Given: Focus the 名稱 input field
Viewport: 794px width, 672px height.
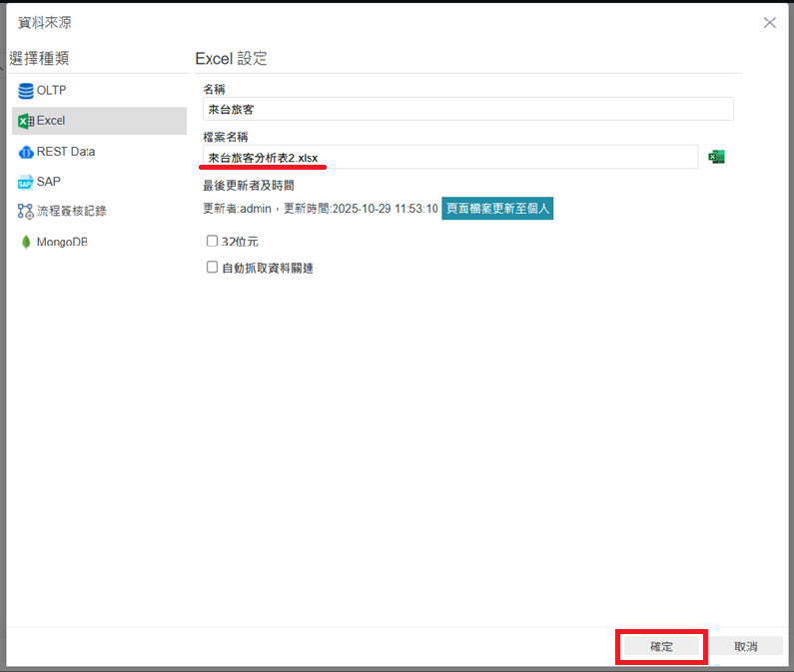Looking at the screenshot, I should [x=467, y=109].
